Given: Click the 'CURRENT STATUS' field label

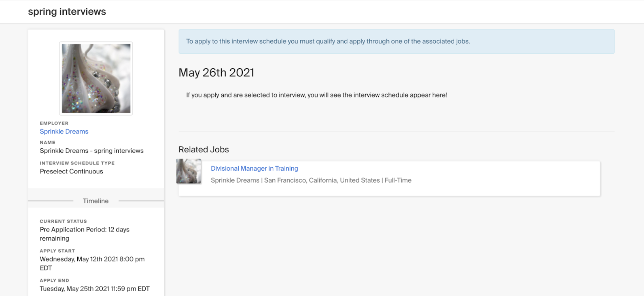Looking at the screenshot, I should coord(63,221).
